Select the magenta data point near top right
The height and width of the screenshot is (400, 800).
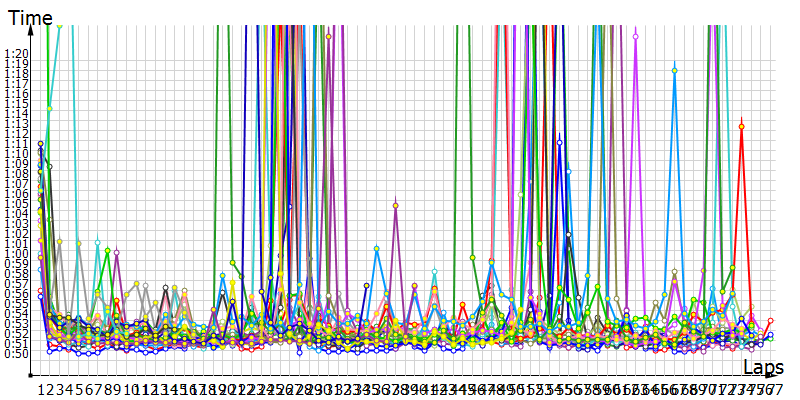click(636, 35)
